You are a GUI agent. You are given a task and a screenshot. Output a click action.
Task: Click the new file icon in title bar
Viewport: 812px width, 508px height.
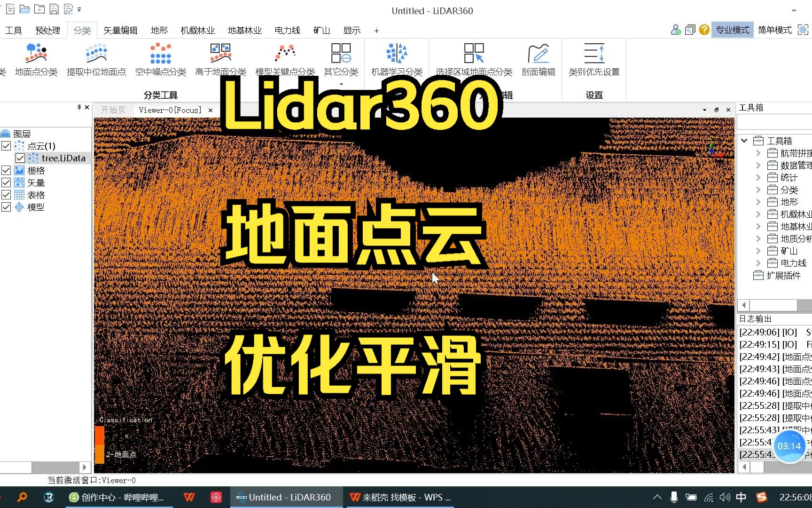click(x=10, y=9)
